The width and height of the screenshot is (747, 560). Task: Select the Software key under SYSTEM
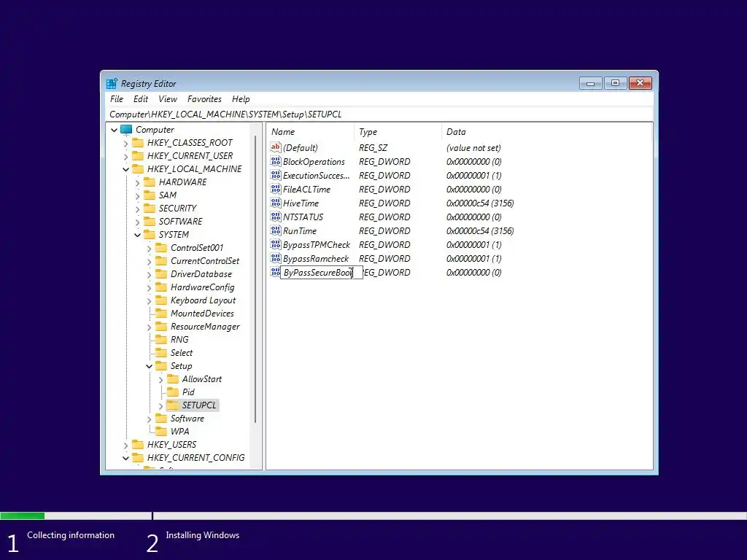pyautogui.click(x=187, y=419)
